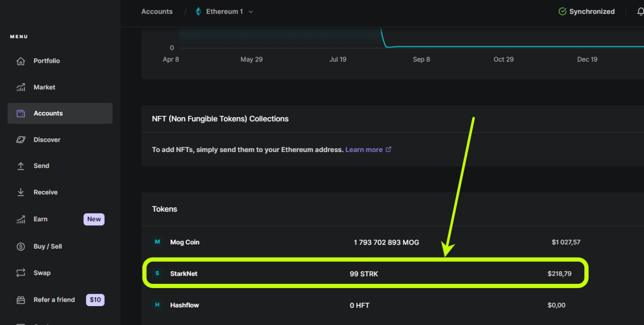The width and height of the screenshot is (644, 325).
Task: Click the Sep 8 chart axis label
Action: [x=421, y=60]
